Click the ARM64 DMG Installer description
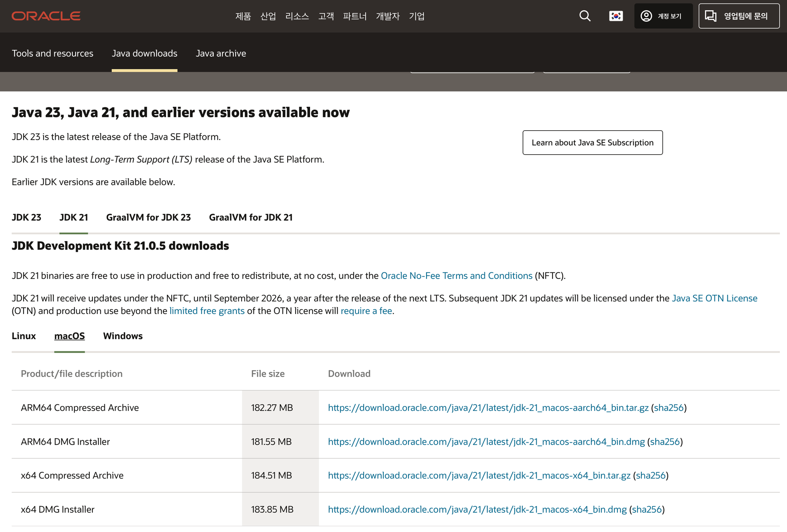The height and width of the screenshot is (532, 787). [65, 441]
